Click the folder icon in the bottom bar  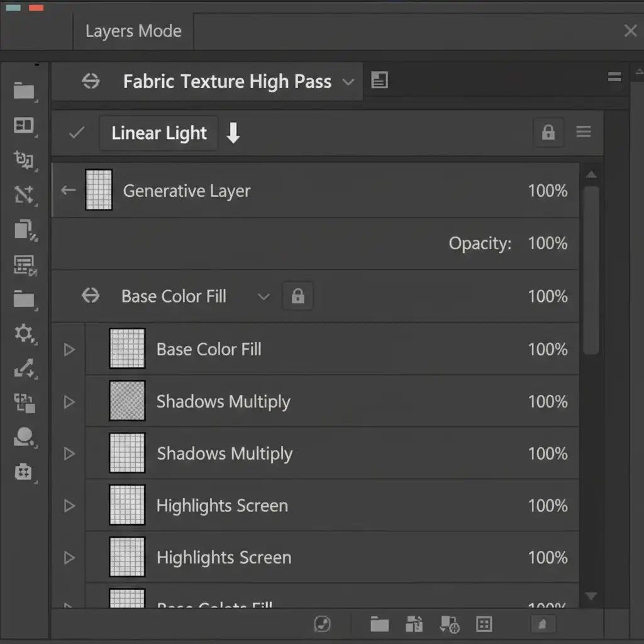tap(379, 624)
